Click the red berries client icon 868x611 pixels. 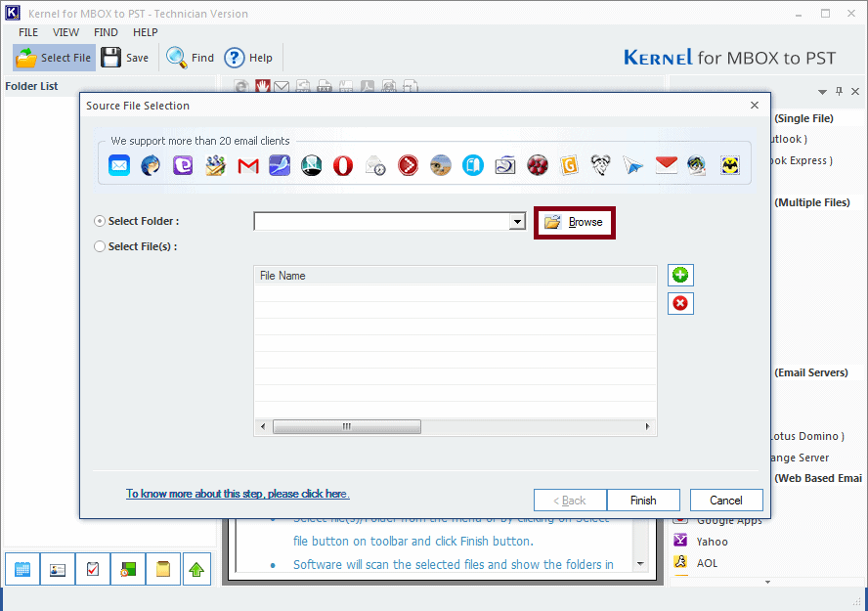[x=537, y=165]
